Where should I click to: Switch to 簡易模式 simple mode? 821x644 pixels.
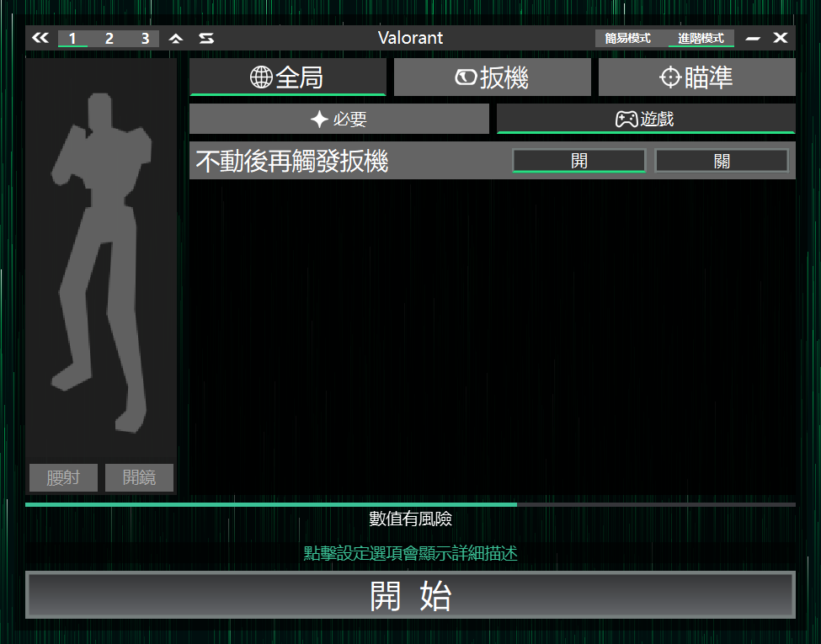(627, 38)
